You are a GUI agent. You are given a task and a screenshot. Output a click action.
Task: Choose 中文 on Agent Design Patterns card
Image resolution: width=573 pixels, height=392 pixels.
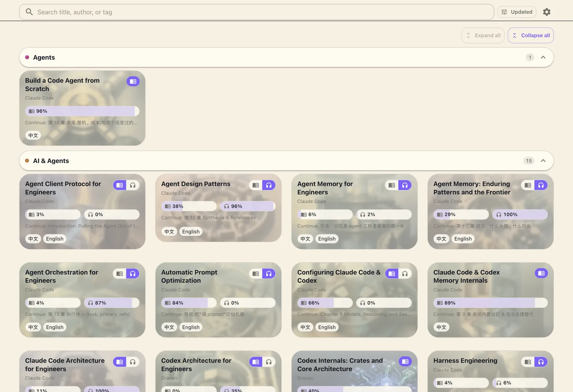[x=170, y=232]
